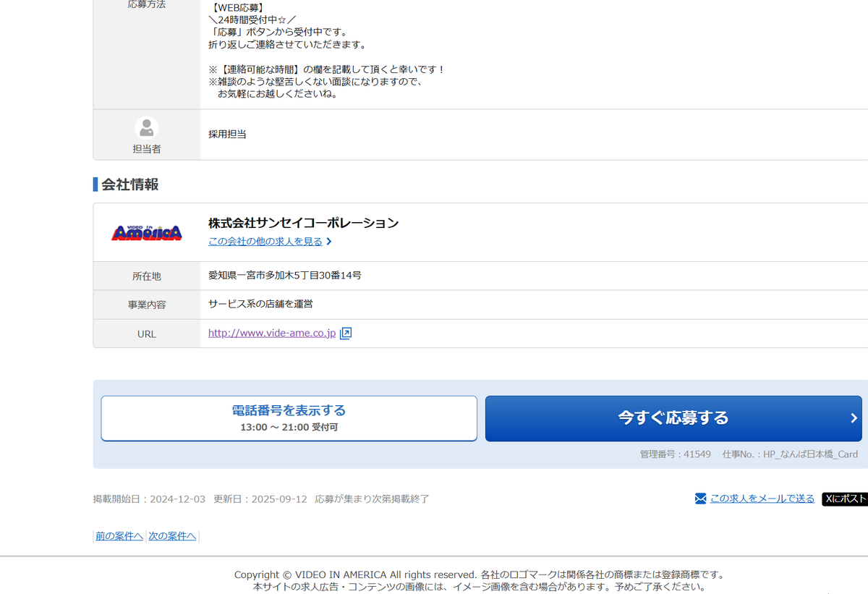Click 電話番号を表示する button
868x594 pixels.
click(289, 418)
